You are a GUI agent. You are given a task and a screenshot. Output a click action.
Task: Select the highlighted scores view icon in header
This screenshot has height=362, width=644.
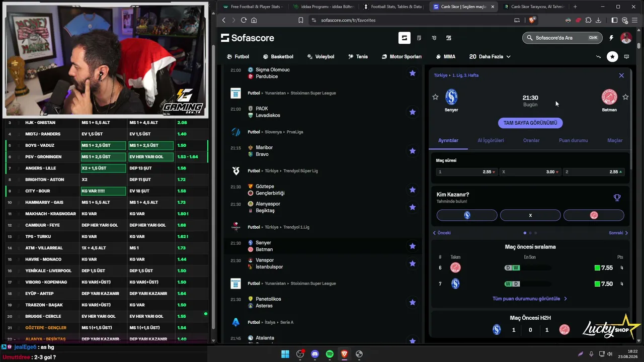tap(404, 38)
